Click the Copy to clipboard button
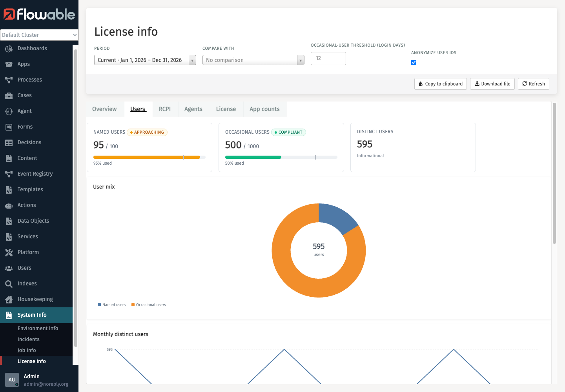The height and width of the screenshot is (392, 565). (x=441, y=84)
